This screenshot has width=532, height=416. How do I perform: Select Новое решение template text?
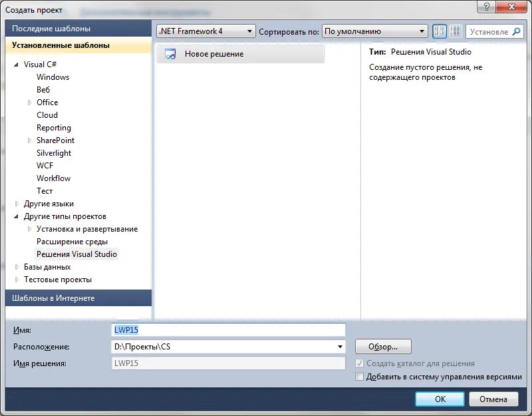point(214,54)
